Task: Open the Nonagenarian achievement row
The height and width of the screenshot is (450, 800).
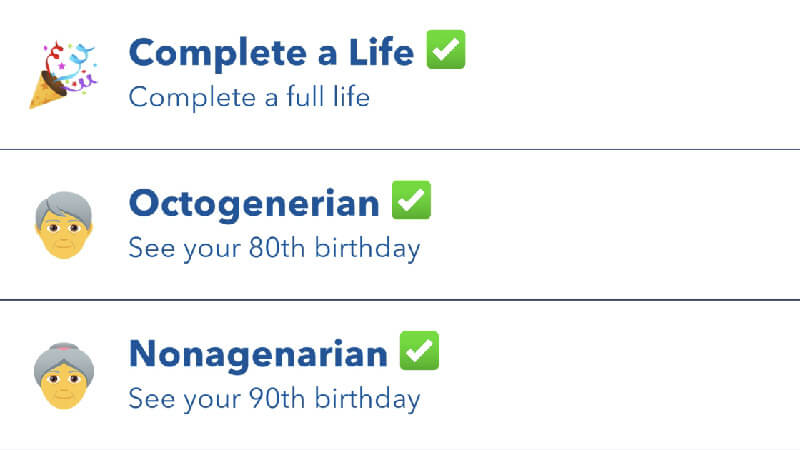Action: point(400,376)
